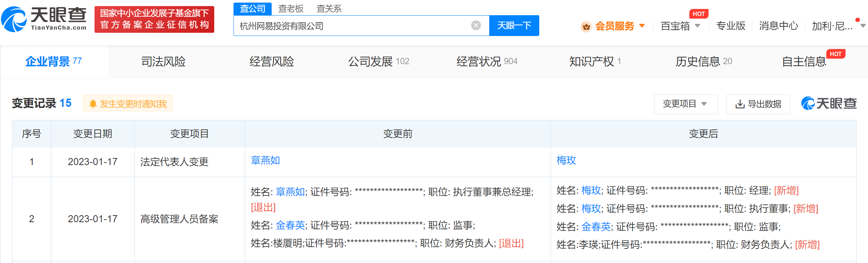This screenshot has height=263, width=868.
Task: Click the export data download icon
Action: pyautogui.click(x=740, y=104)
